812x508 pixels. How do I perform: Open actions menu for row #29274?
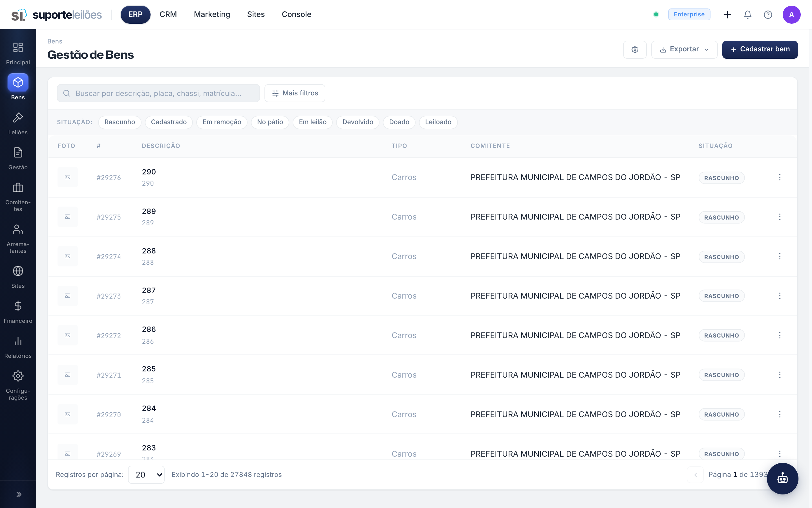click(780, 256)
